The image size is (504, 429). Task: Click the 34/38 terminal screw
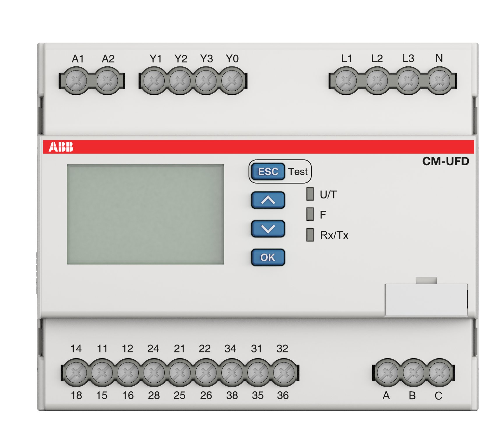pos(232,372)
